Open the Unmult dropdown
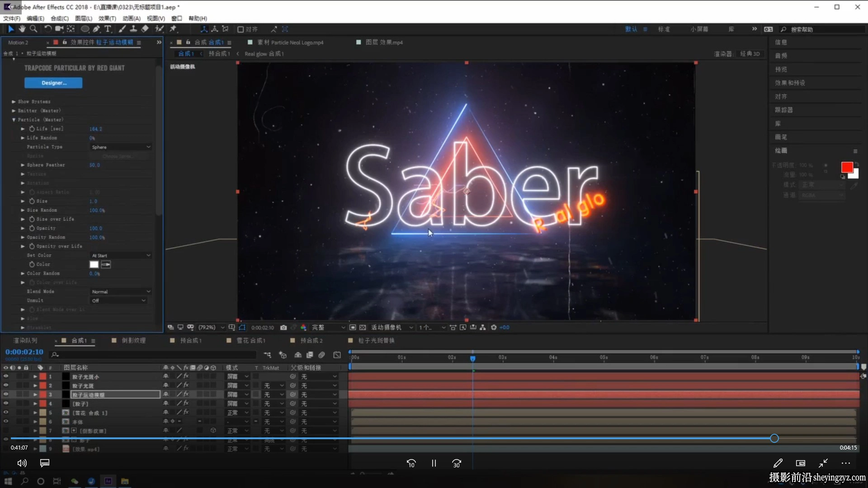The height and width of the screenshot is (488, 868). [118, 301]
